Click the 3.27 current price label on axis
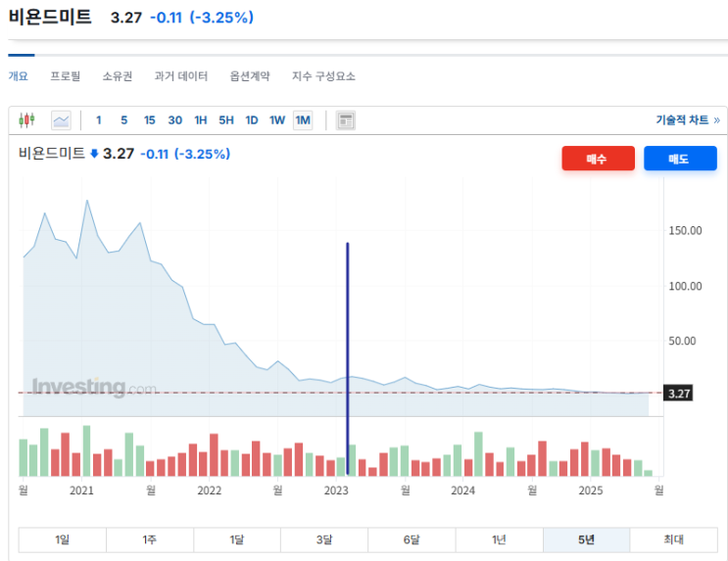The image size is (728, 561). (678, 394)
